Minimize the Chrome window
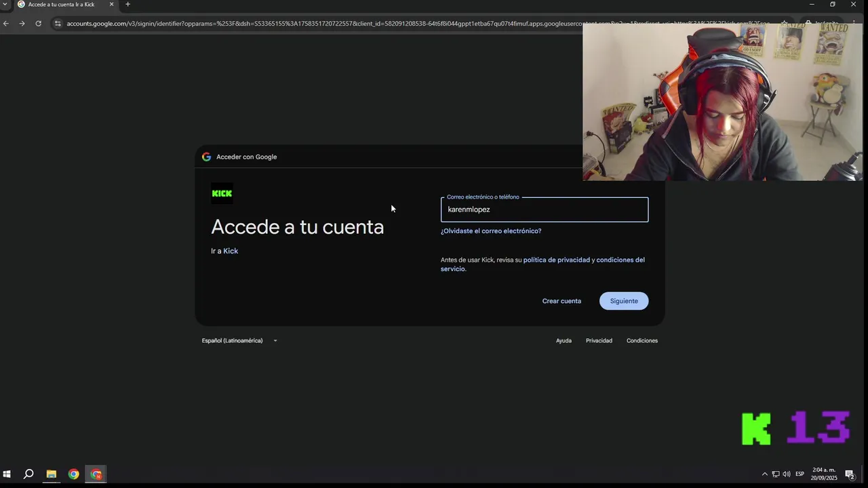This screenshot has width=868, height=488. [812, 4]
